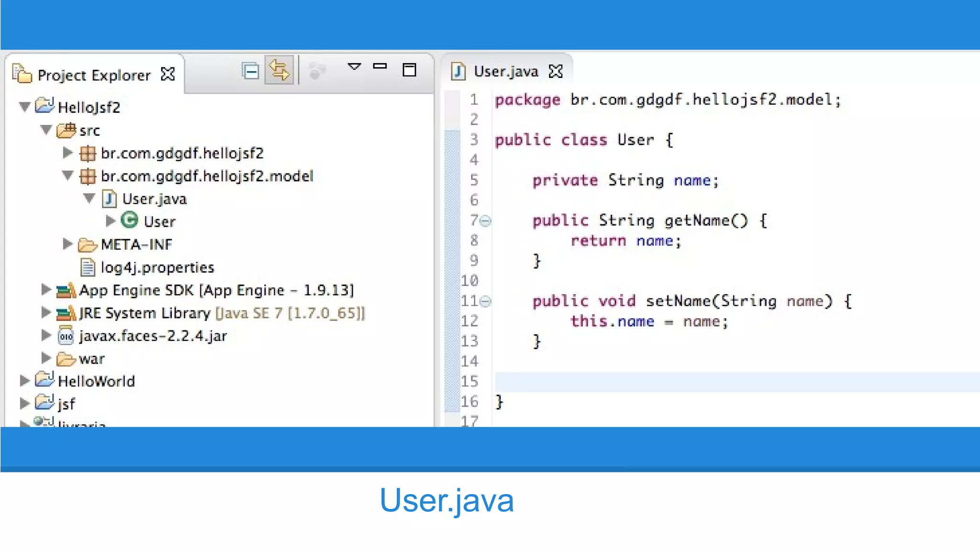The image size is (980, 551).
Task: Click log4j.properties file icon
Action: (88, 267)
